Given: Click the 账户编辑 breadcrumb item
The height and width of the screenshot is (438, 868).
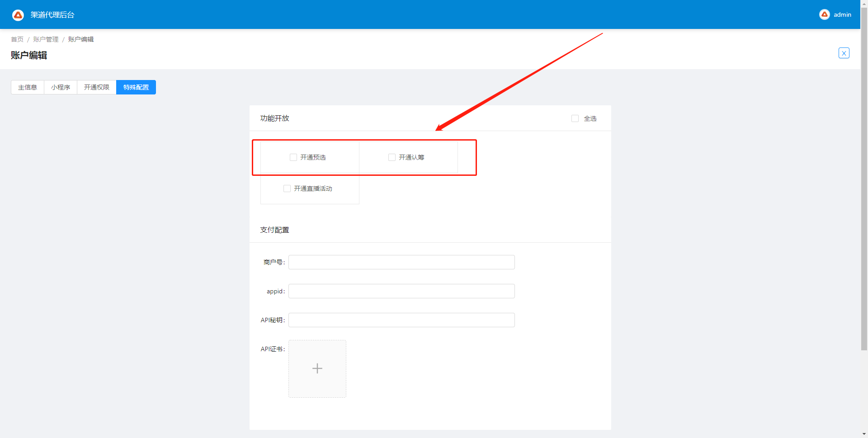Looking at the screenshot, I should [81, 39].
